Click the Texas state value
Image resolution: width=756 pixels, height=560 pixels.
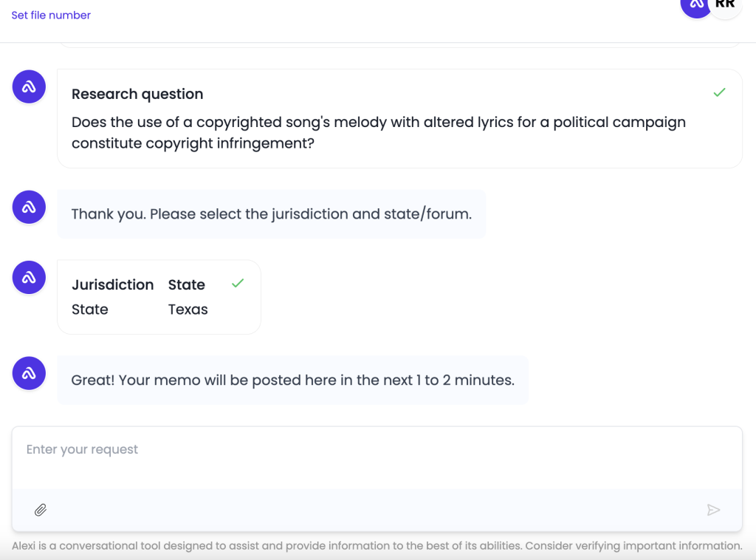[188, 310]
